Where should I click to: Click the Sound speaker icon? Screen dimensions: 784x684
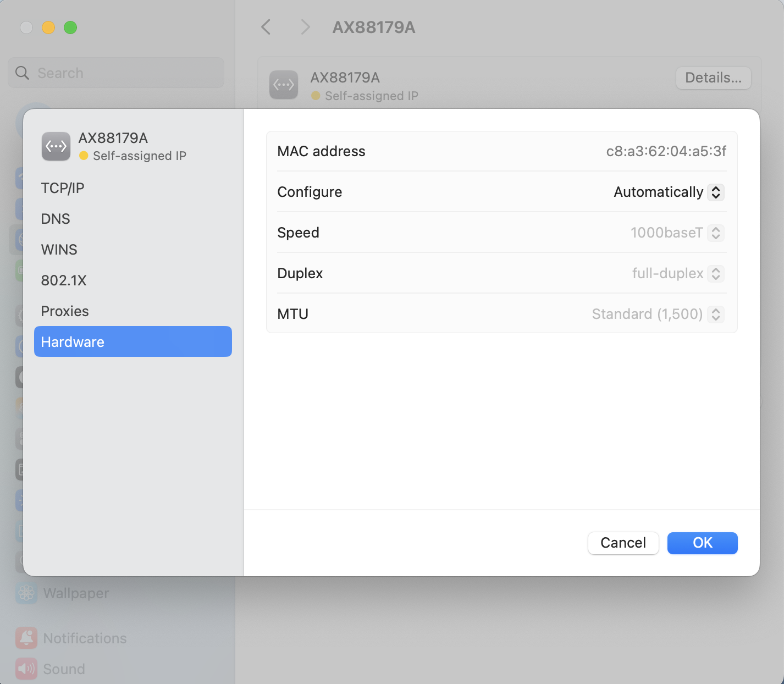(x=26, y=669)
